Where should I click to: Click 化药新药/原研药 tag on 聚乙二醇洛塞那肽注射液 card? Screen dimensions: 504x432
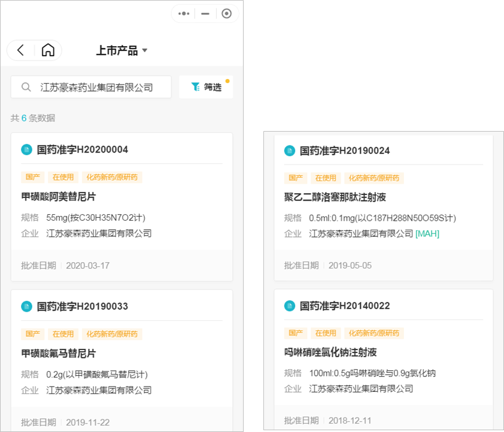(374, 178)
